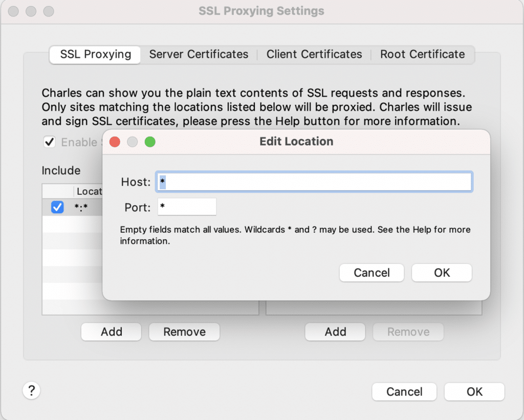Select the *:* row in Include list
524x420 pixels.
[72, 208]
